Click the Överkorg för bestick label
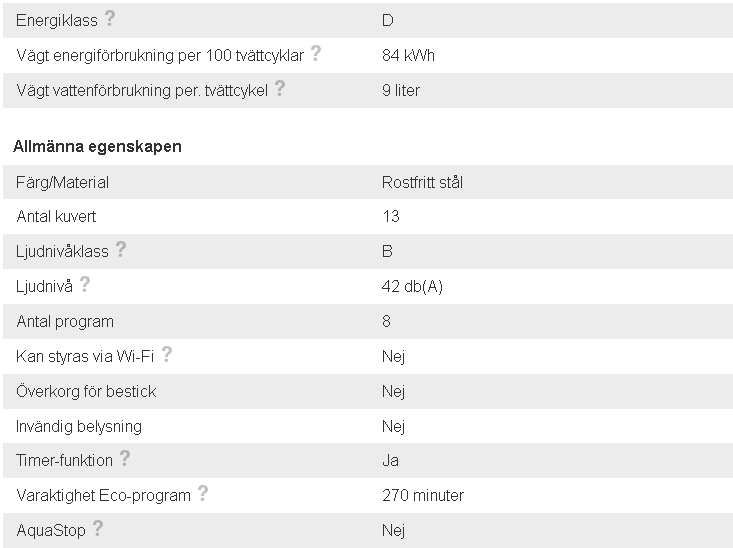This screenshot has width=733, height=548. [x=86, y=391]
